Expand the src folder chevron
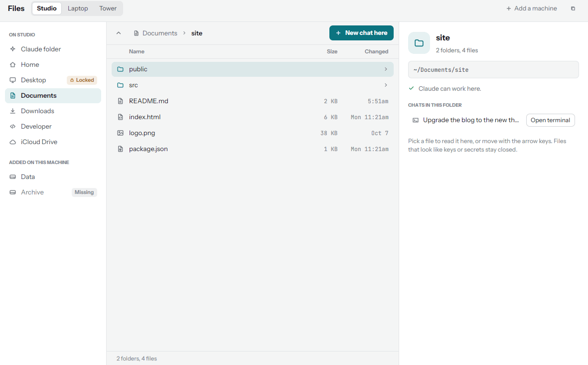This screenshot has width=588, height=365. click(x=386, y=85)
